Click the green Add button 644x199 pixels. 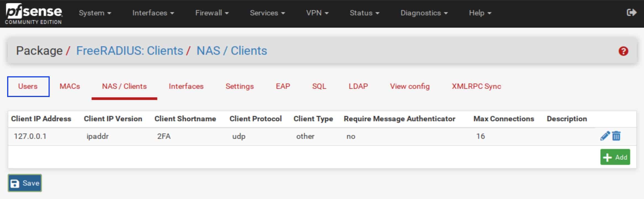615,157
